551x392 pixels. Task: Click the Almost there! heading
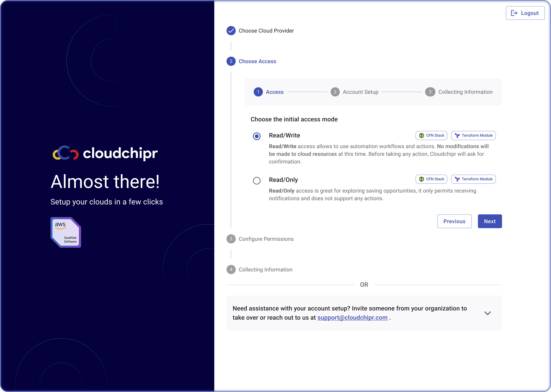[x=105, y=181]
